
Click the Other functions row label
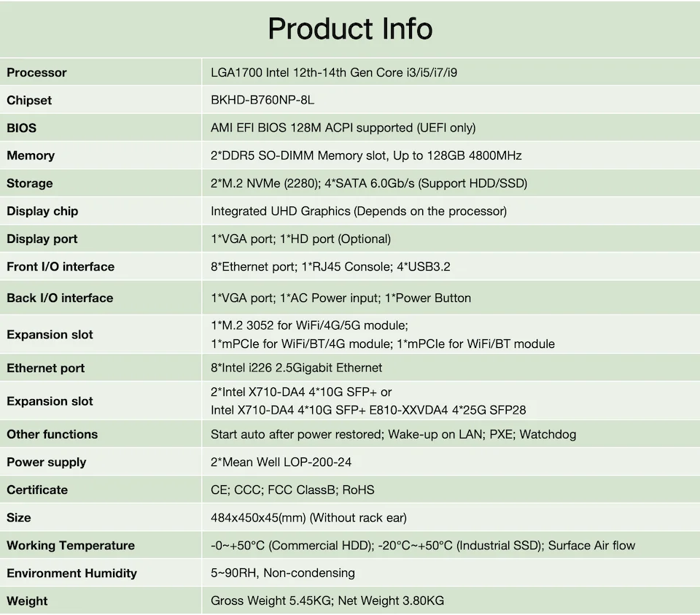pos(52,434)
